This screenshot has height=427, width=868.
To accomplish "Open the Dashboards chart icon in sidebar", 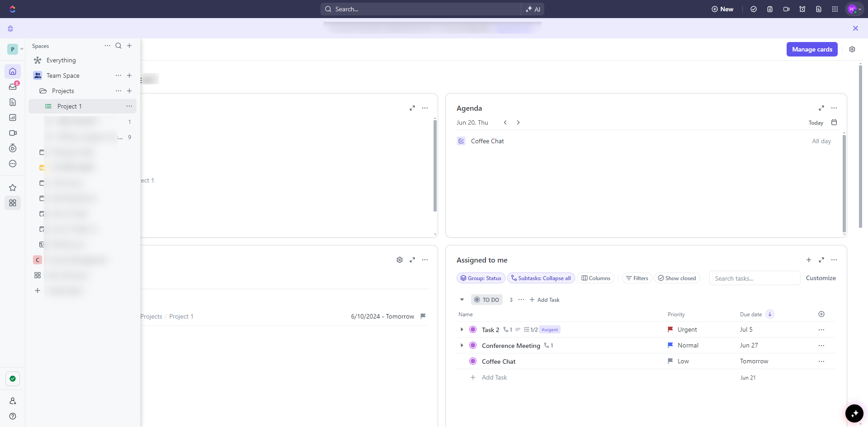I will 13,117.
